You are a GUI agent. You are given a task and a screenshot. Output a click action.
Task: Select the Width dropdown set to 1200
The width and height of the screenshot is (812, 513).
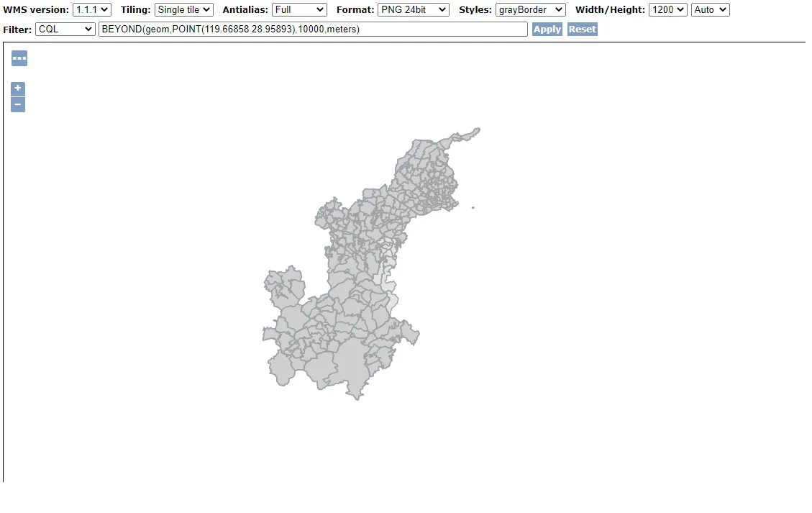click(667, 10)
